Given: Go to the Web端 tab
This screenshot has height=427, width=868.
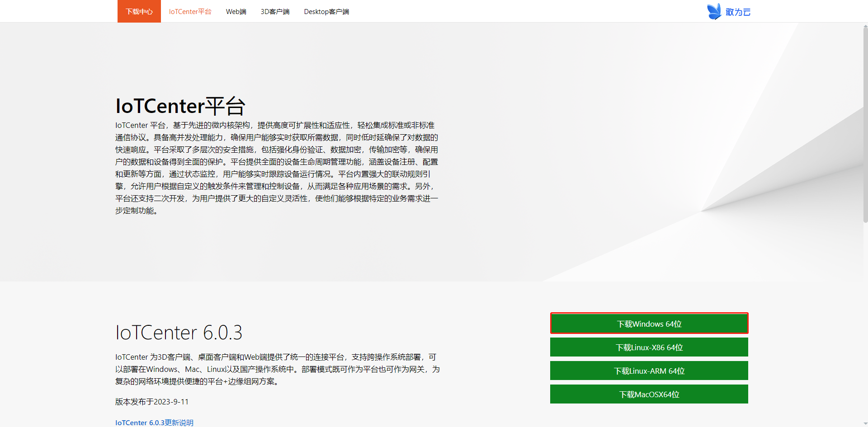Looking at the screenshot, I should [x=236, y=11].
